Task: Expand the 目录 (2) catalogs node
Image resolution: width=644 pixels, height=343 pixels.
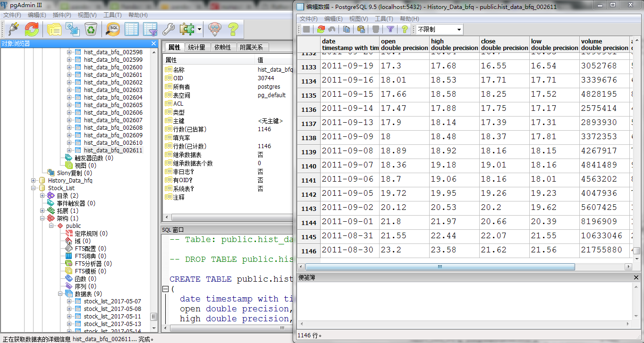Action: pos(42,195)
